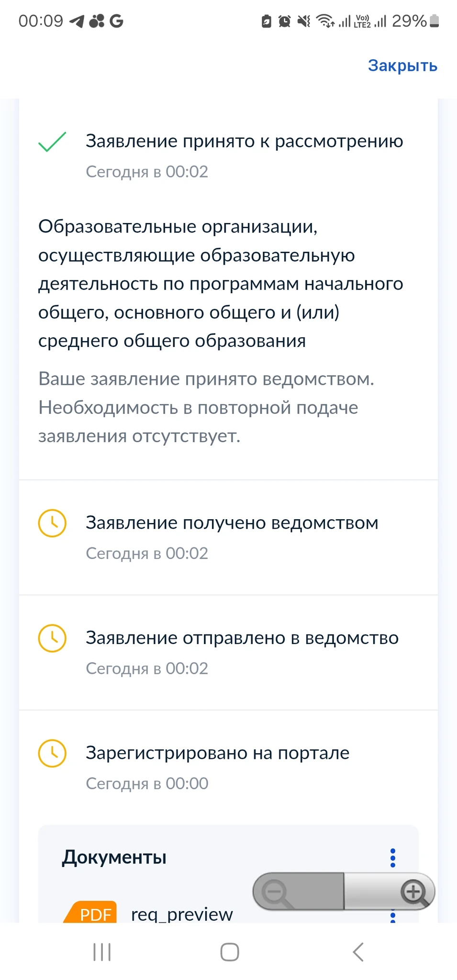Tap Android recent apps navigation button
457x980 pixels.
click(x=102, y=952)
